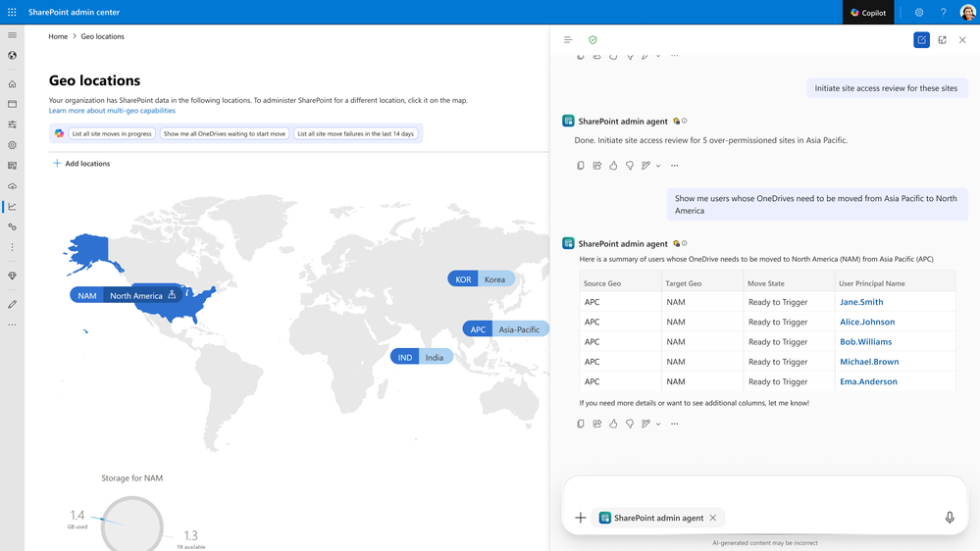980x551 pixels.
Task: Open more options under site access review response
Action: pos(674,166)
